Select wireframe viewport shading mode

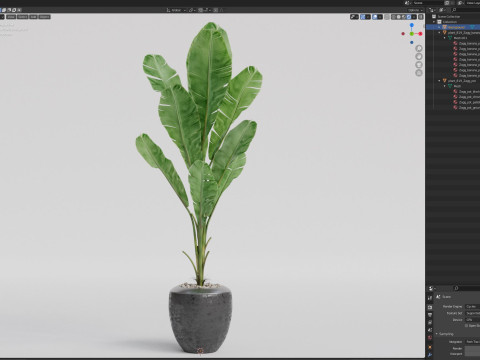click(394, 17)
